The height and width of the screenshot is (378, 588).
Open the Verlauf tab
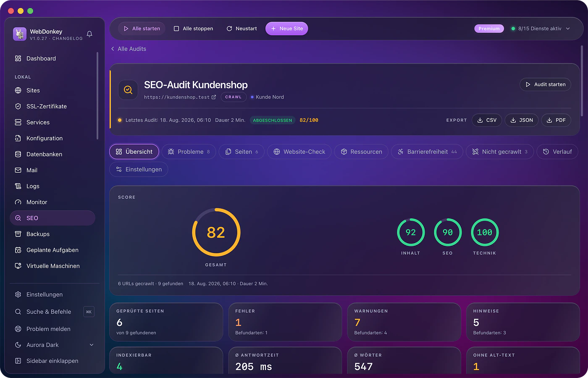click(x=557, y=152)
